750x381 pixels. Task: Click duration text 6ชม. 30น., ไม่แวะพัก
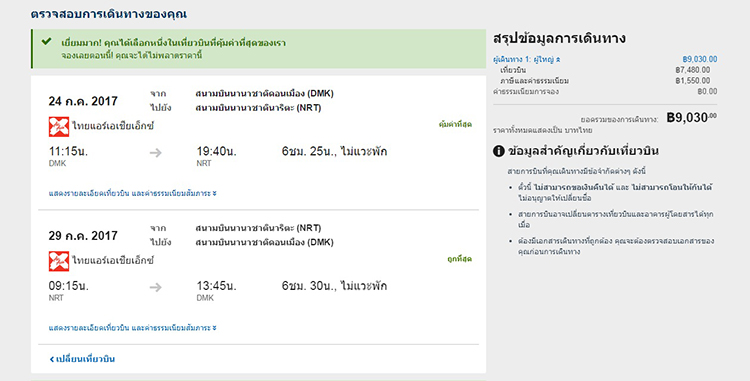point(334,286)
